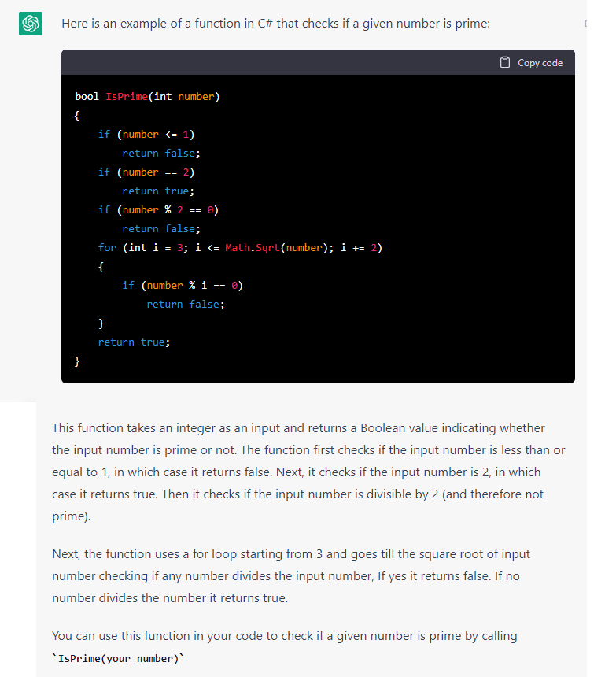Click empty area of the code header bar
616x677 pixels.
pyautogui.click(x=280, y=63)
